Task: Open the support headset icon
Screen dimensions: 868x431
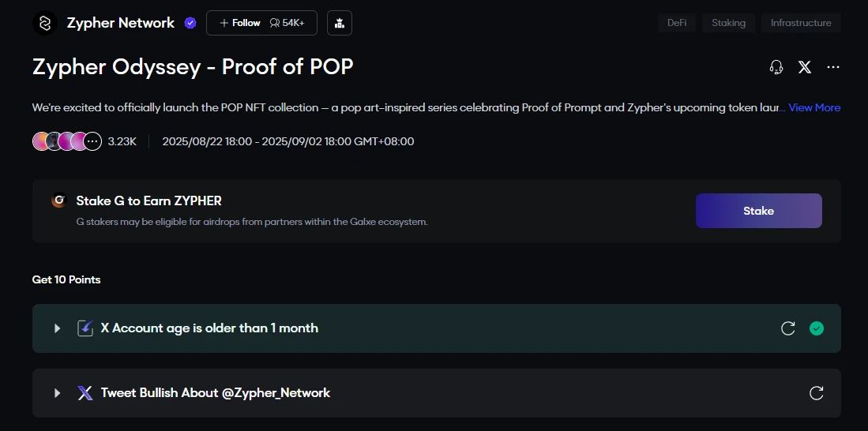Action: (x=776, y=67)
